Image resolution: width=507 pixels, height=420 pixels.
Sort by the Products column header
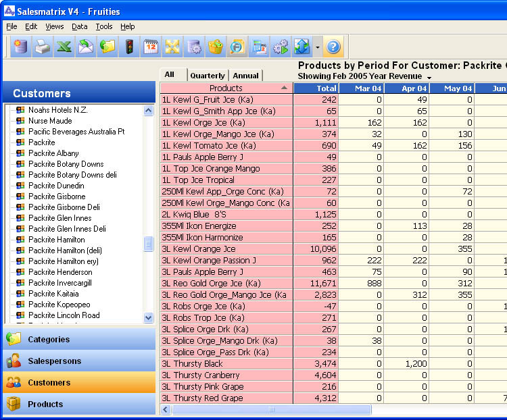226,88
